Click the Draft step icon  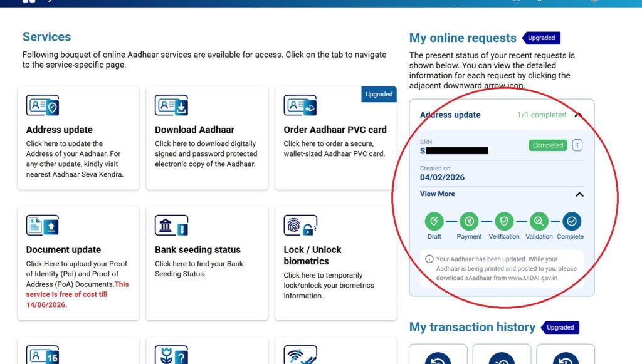(x=434, y=221)
